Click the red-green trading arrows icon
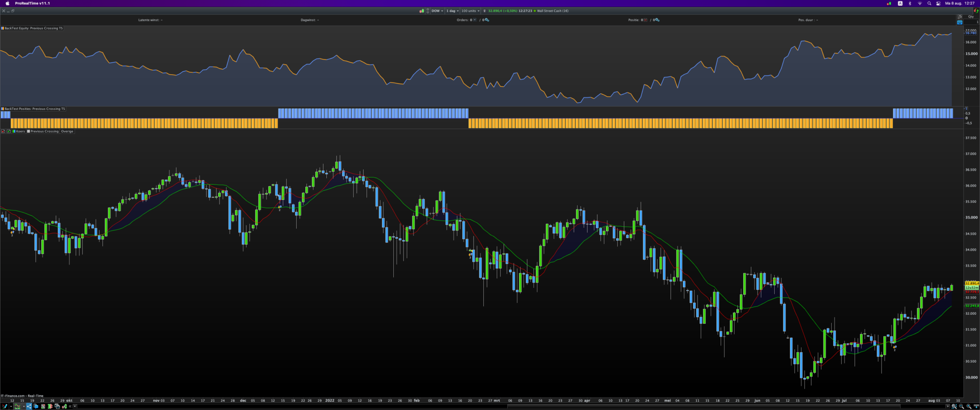The image size is (980, 410). point(976,11)
